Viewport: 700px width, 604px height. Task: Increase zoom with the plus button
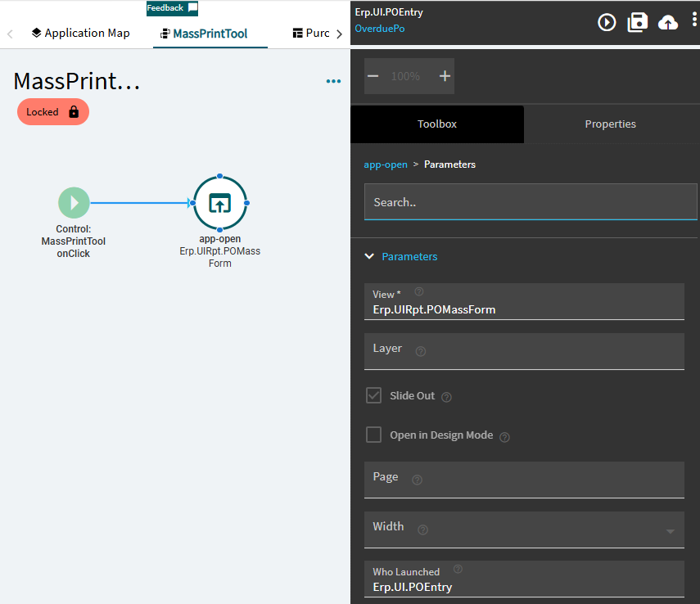445,76
